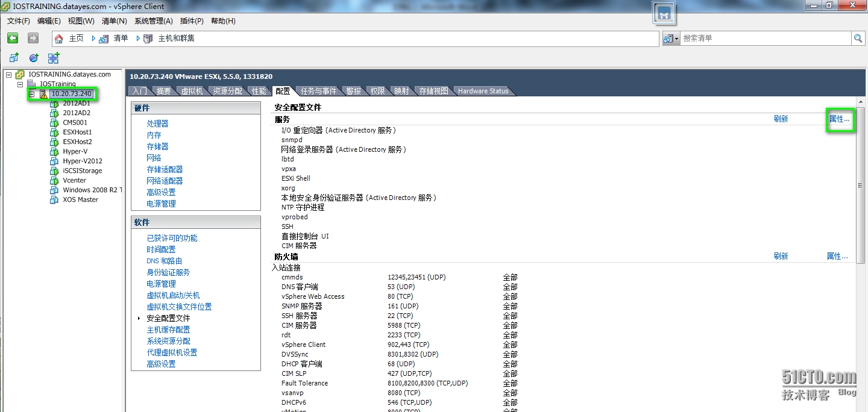Viewport: 868px width, 412px height.
Task: Switch to the Hardware Status tab
Action: tap(483, 91)
